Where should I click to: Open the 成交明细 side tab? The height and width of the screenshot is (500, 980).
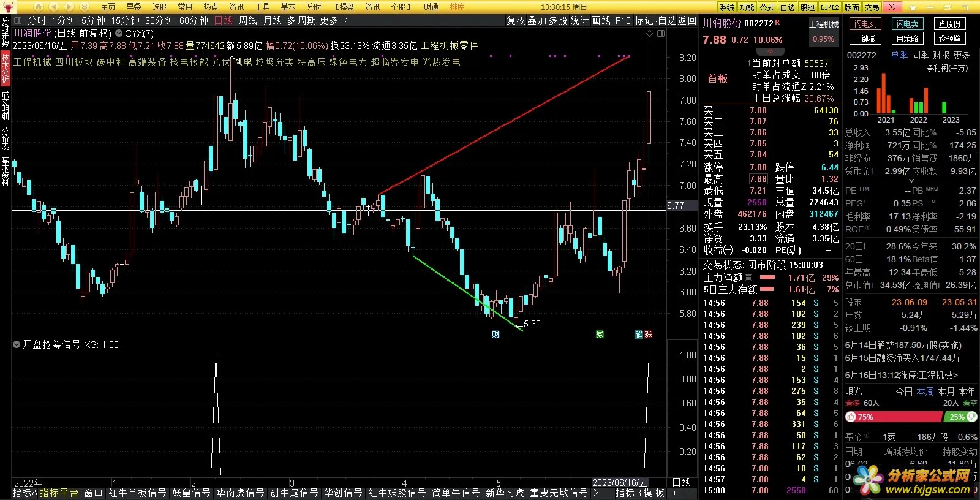(6, 105)
